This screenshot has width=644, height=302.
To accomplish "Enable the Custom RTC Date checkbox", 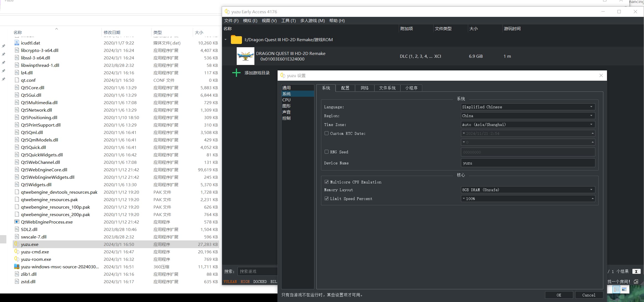I will (x=327, y=133).
